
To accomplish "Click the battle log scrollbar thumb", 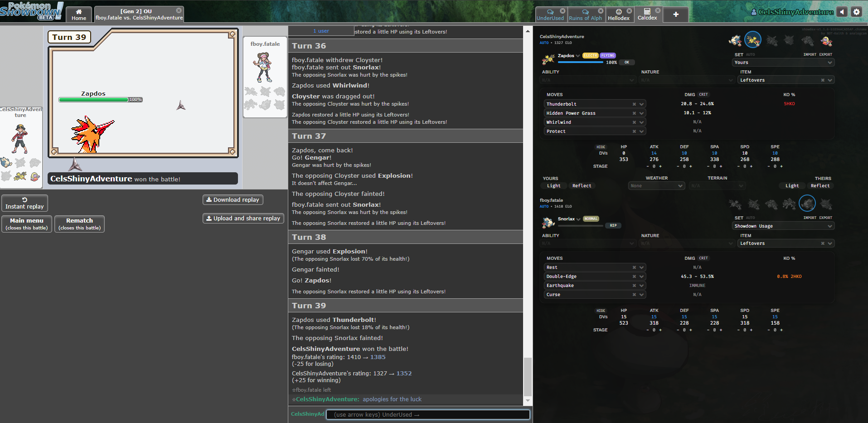I will click(x=528, y=377).
